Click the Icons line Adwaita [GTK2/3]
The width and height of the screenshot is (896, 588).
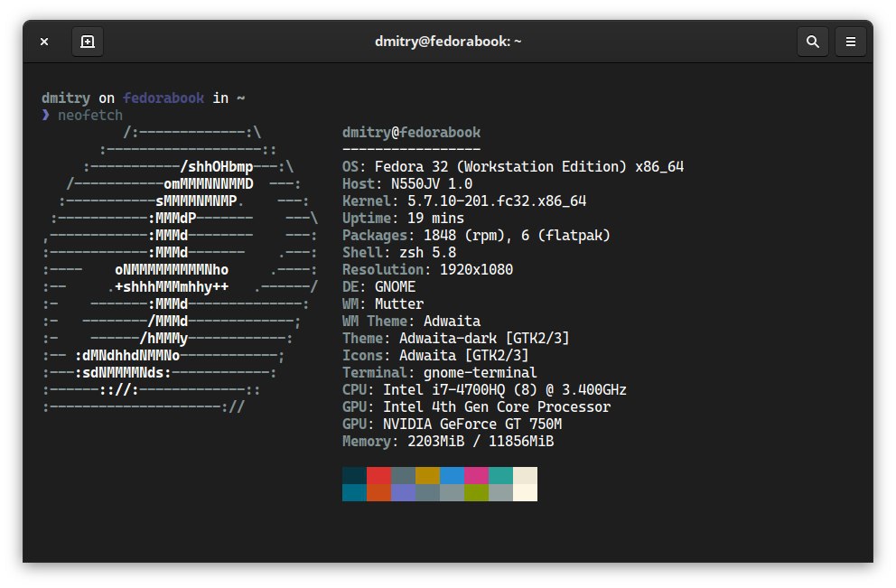(x=435, y=356)
